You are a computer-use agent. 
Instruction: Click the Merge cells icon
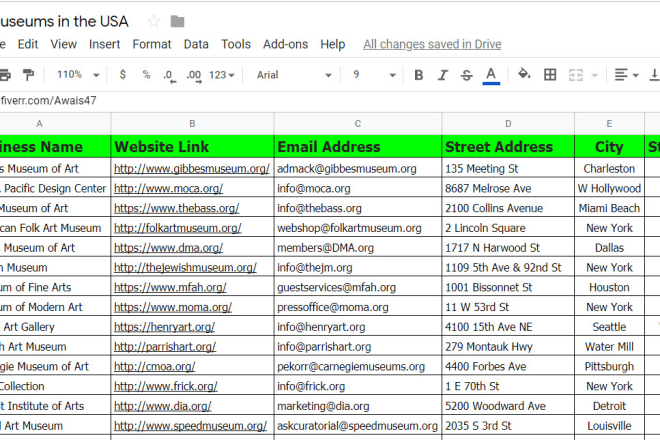(575, 75)
